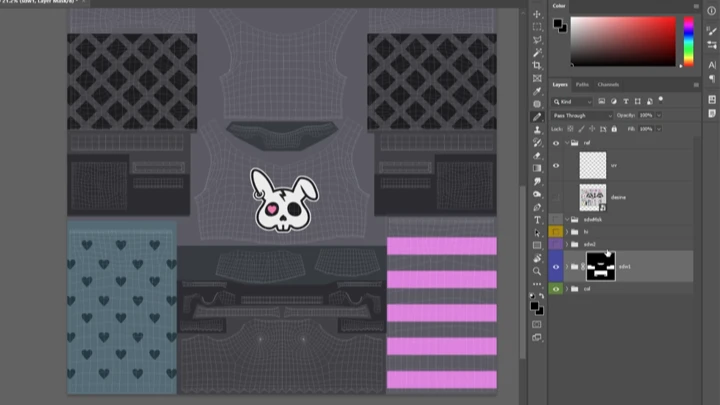The height and width of the screenshot is (405, 720).
Task: Hide the uv layer
Action: tap(556, 165)
